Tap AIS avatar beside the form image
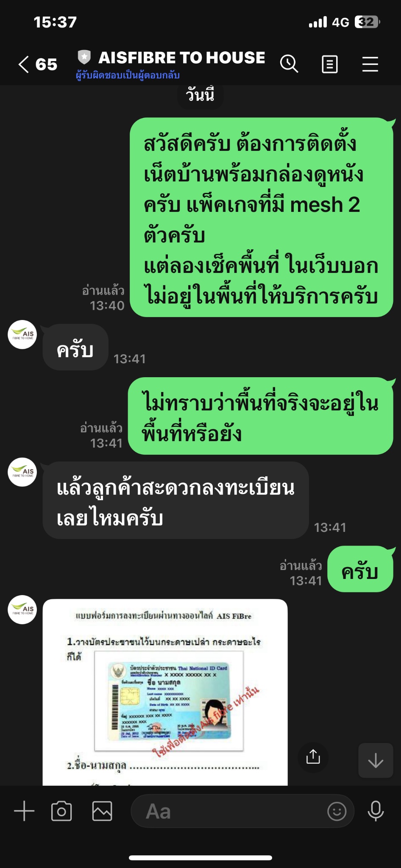 22,610
